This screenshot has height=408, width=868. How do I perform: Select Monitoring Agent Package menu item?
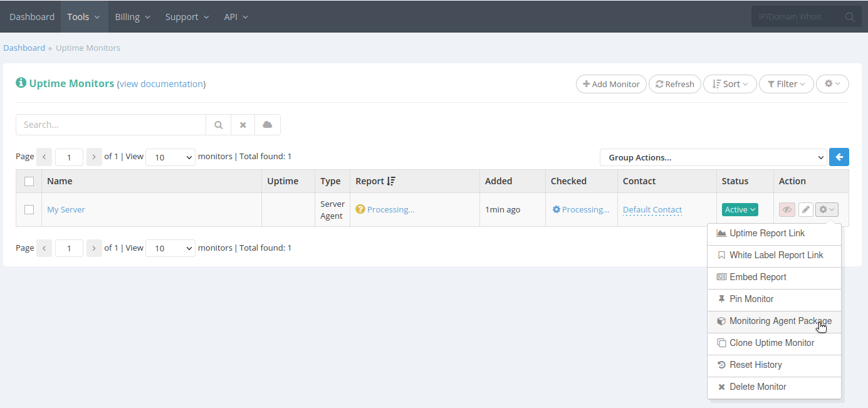click(x=774, y=322)
